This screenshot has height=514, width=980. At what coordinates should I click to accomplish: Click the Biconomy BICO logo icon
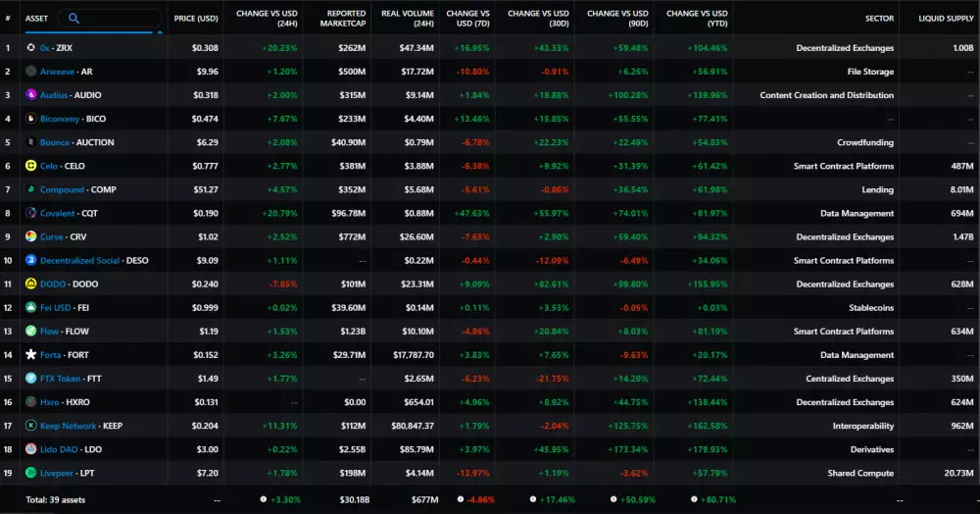[30, 118]
